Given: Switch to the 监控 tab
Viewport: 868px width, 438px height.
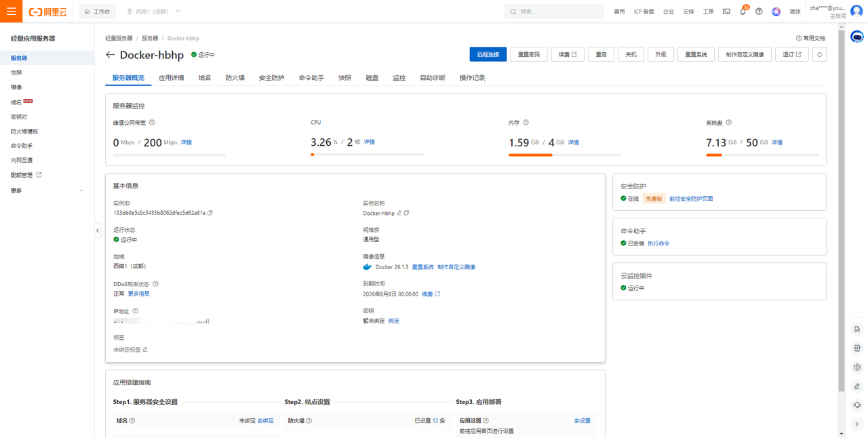Looking at the screenshot, I should point(399,78).
